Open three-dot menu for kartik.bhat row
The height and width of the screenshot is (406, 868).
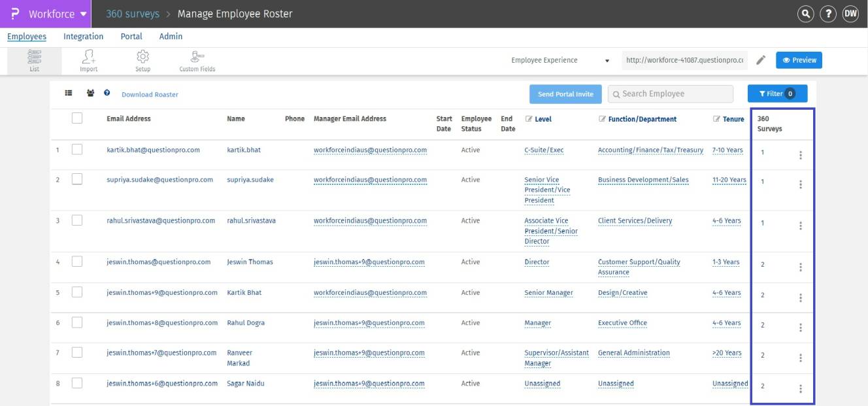pyautogui.click(x=801, y=155)
